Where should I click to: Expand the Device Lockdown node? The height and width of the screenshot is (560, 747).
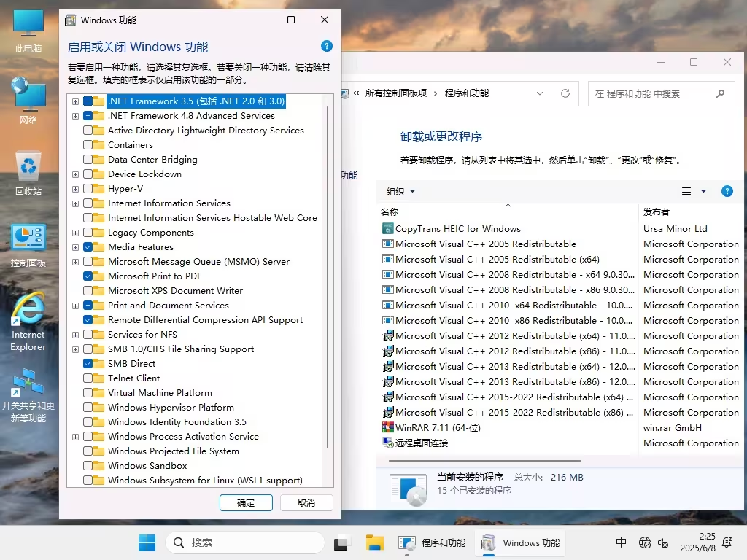[x=75, y=175]
